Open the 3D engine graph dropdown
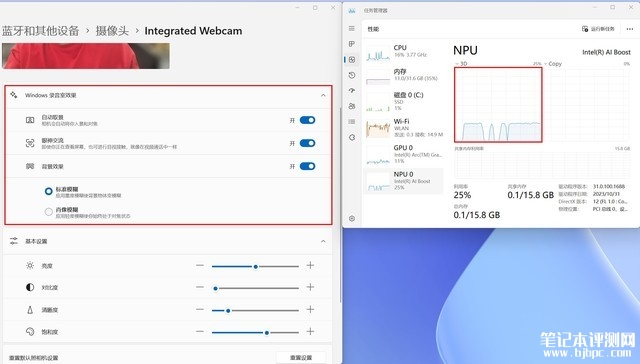The height and width of the screenshot is (364, 640). [x=462, y=64]
